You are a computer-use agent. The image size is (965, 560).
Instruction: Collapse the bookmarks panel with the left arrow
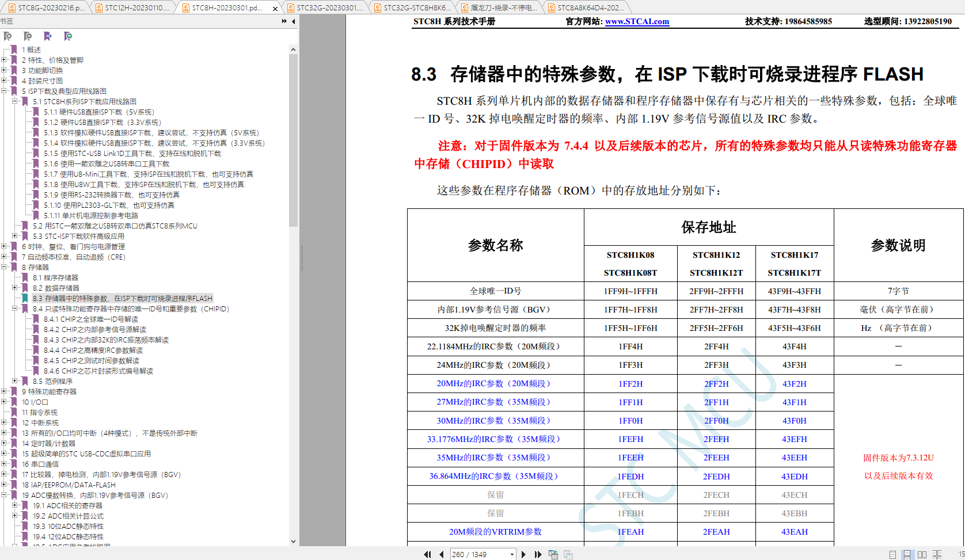(294, 21)
